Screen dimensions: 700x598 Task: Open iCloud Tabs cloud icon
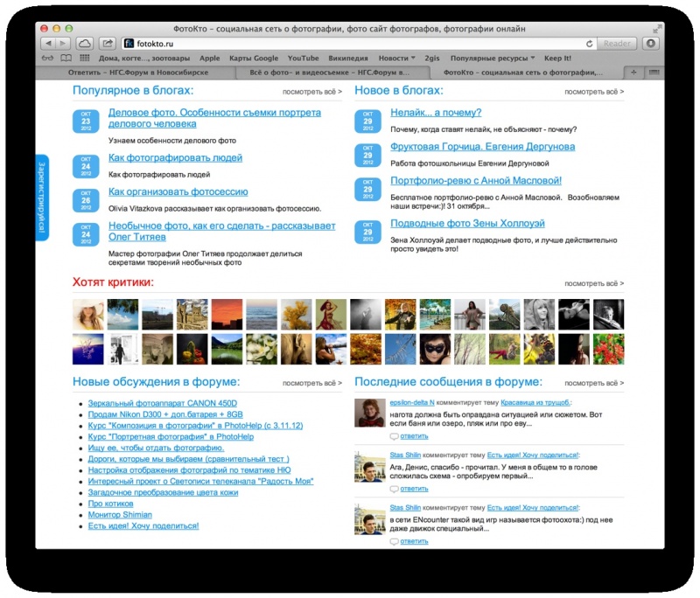point(85,43)
